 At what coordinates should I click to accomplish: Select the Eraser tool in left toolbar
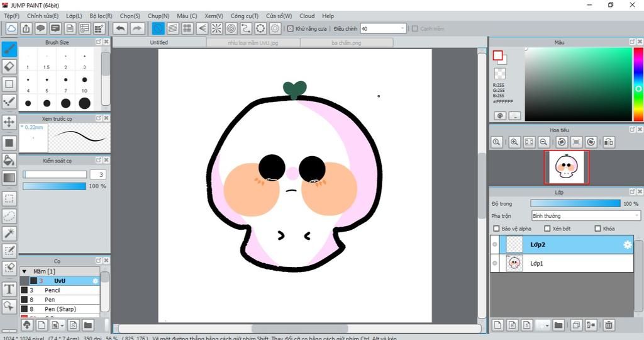point(9,66)
